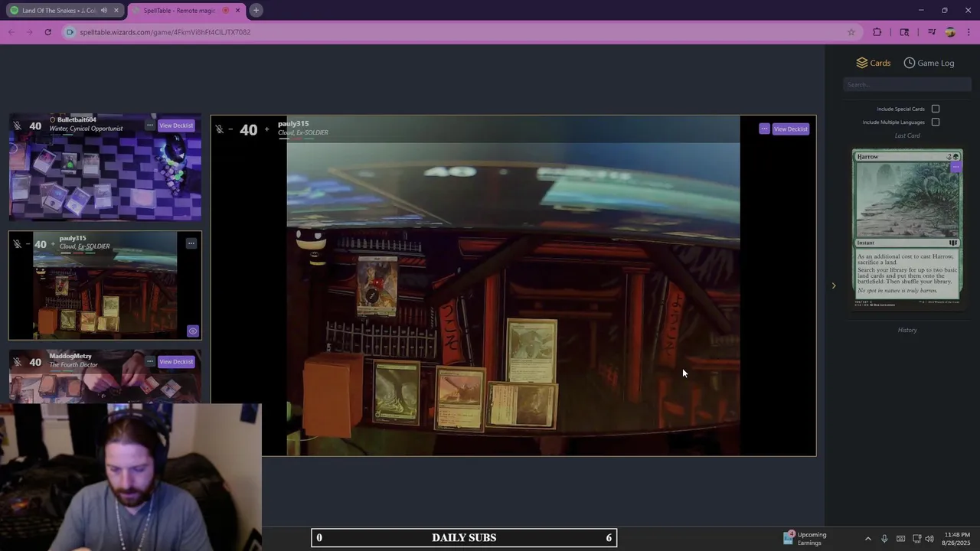This screenshot has height=551, width=980.
Task: Toggle muted mic icon on main feed
Action: tap(219, 129)
